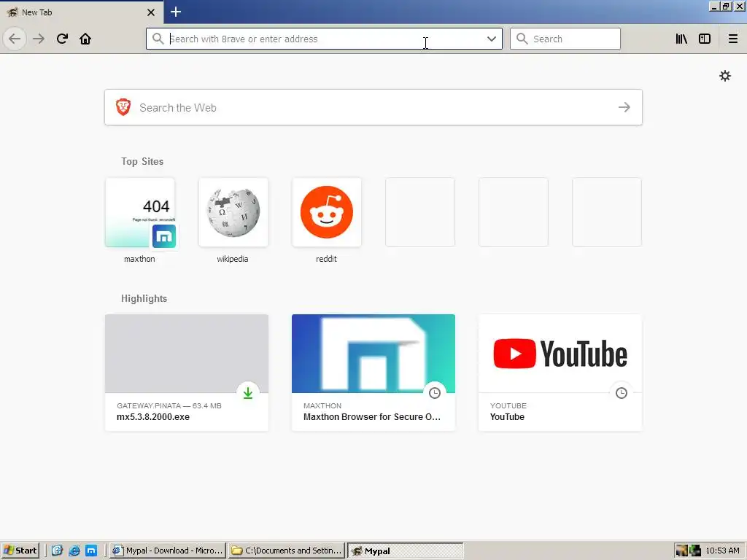Open the hamburger application menu
Viewport: 747px width, 560px height.
point(732,39)
